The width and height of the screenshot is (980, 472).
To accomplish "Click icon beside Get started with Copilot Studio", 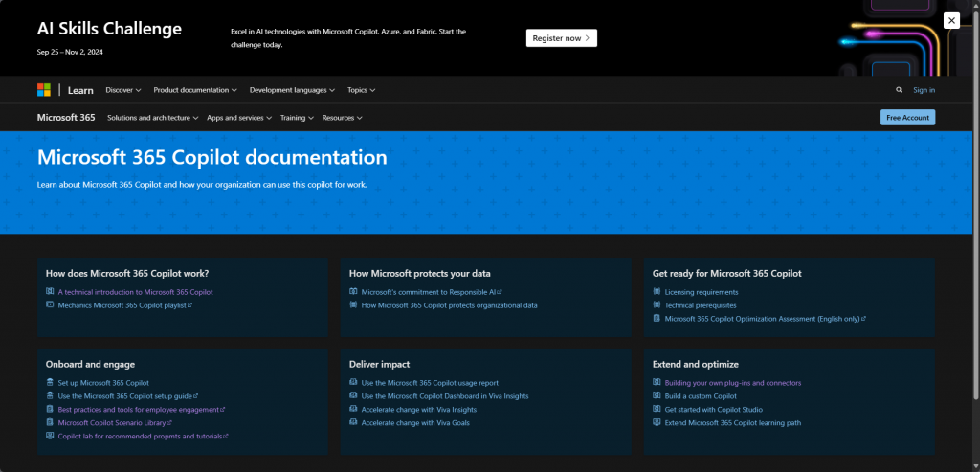I will click(x=657, y=408).
